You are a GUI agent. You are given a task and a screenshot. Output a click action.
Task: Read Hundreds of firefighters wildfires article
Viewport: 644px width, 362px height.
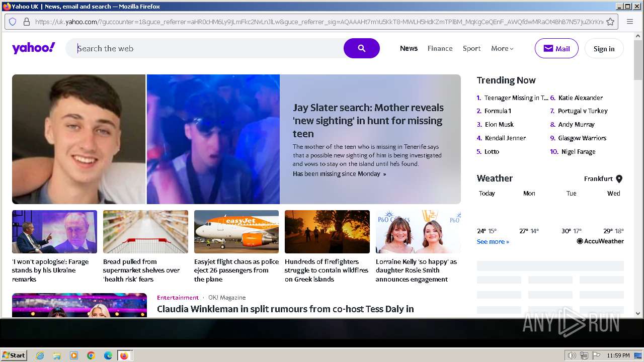pyautogui.click(x=327, y=270)
